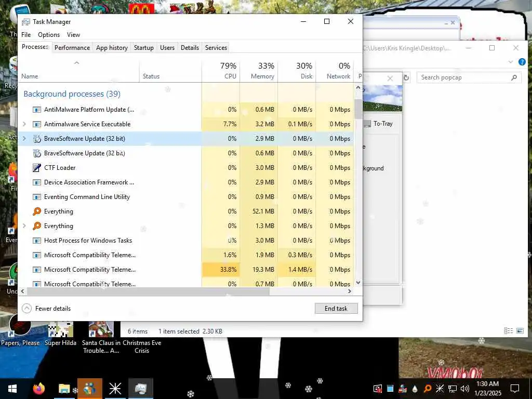Viewport: 532px width, 399px height.
Task: Expand the Everything process using 1.3 MB
Action: 24,226
